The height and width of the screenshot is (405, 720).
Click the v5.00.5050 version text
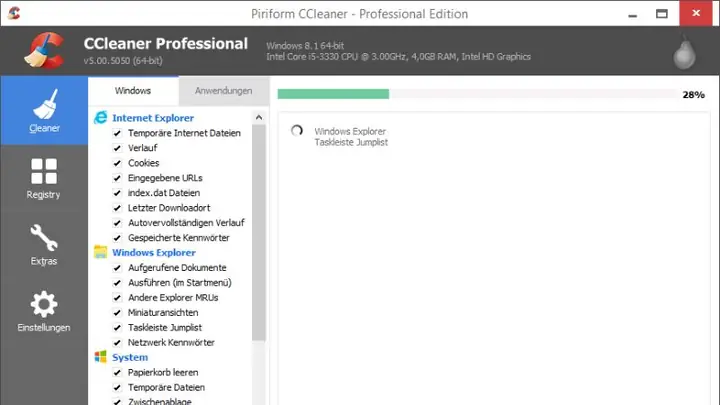pyautogui.click(x=123, y=61)
